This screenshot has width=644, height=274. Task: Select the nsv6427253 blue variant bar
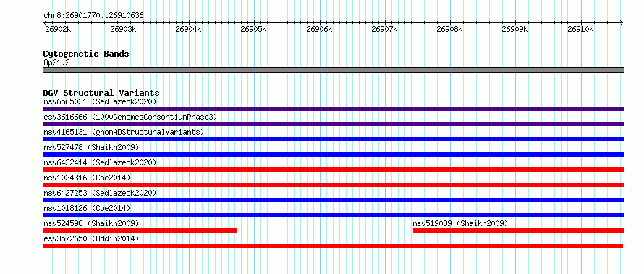(x=333, y=200)
